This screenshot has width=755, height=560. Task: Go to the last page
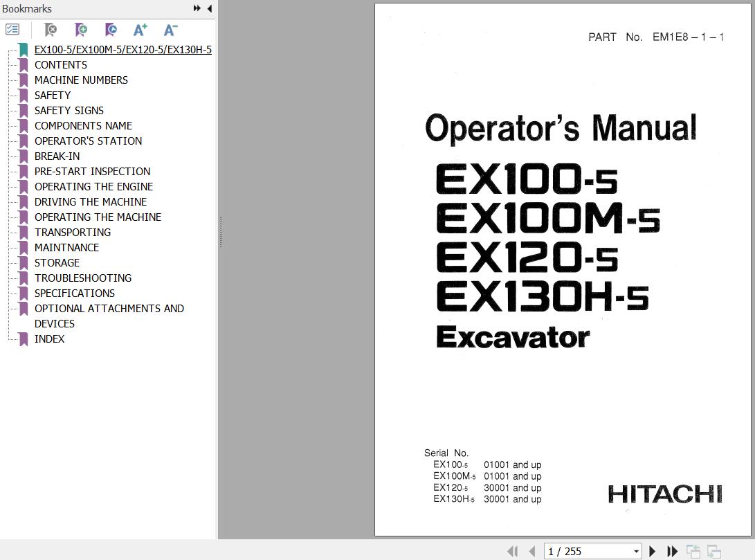tap(672, 551)
